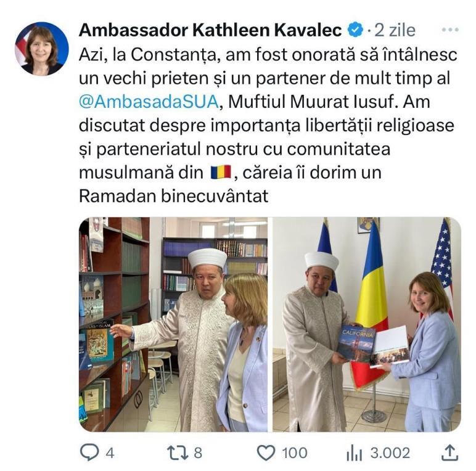Tap the share upload icon
This screenshot has width=476, height=471.
point(449,453)
